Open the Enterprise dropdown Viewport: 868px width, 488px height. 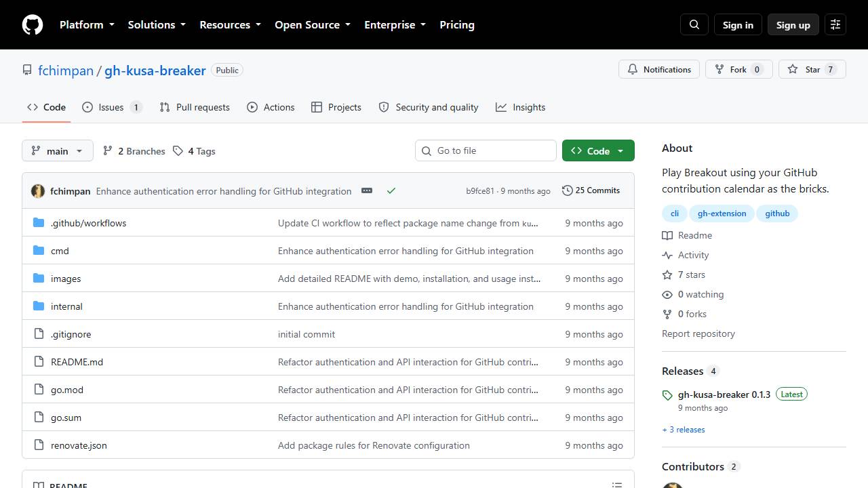pyautogui.click(x=395, y=25)
